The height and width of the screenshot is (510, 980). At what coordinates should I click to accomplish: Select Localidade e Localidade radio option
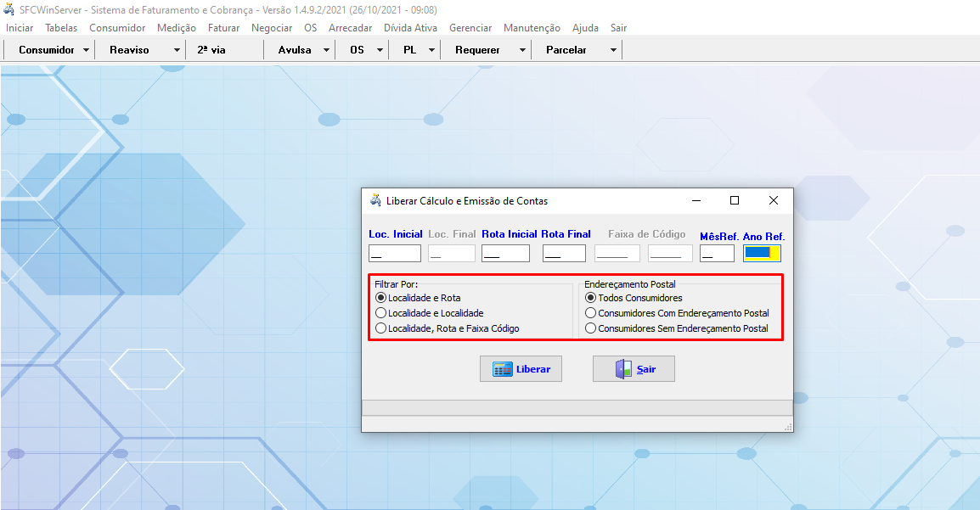(x=380, y=313)
